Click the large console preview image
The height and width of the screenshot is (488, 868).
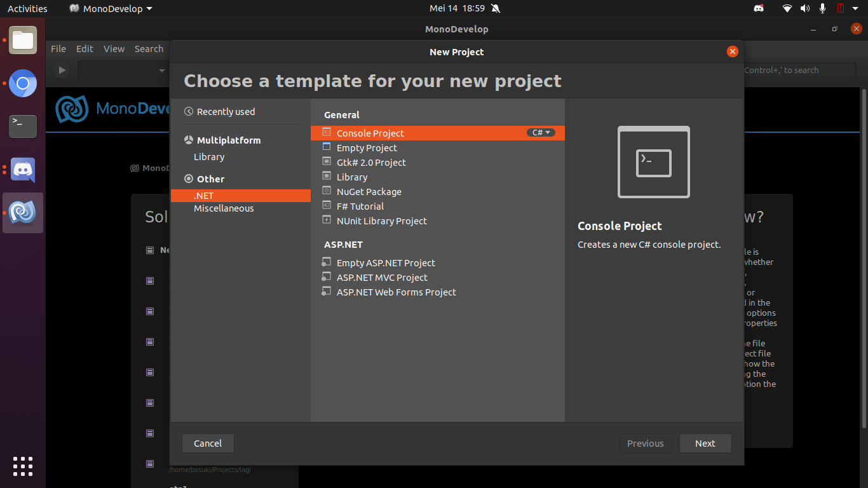[654, 162]
